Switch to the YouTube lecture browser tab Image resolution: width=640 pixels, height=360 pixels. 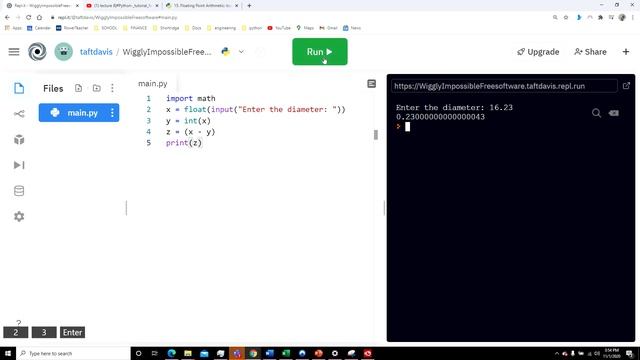pyautogui.click(x=122, y=6)
